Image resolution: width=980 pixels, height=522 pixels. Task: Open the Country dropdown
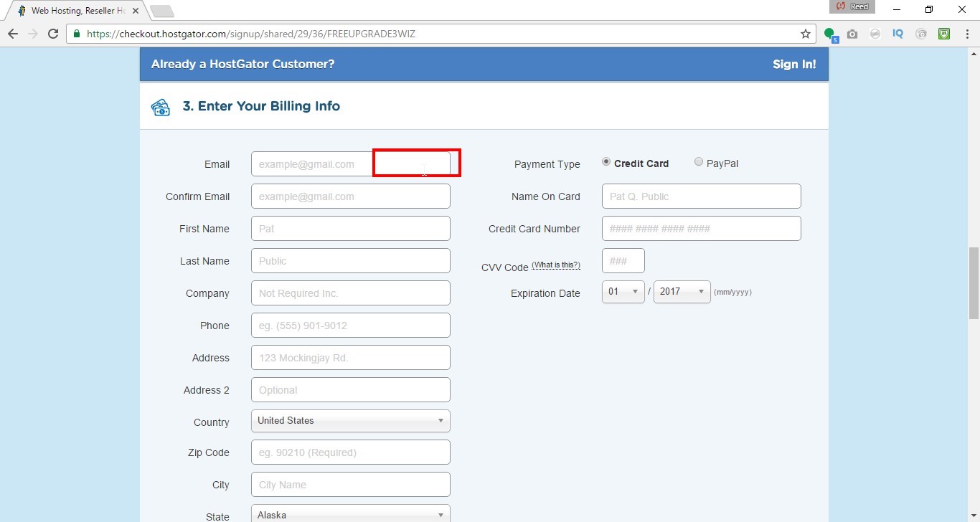(x=351, y=421)
